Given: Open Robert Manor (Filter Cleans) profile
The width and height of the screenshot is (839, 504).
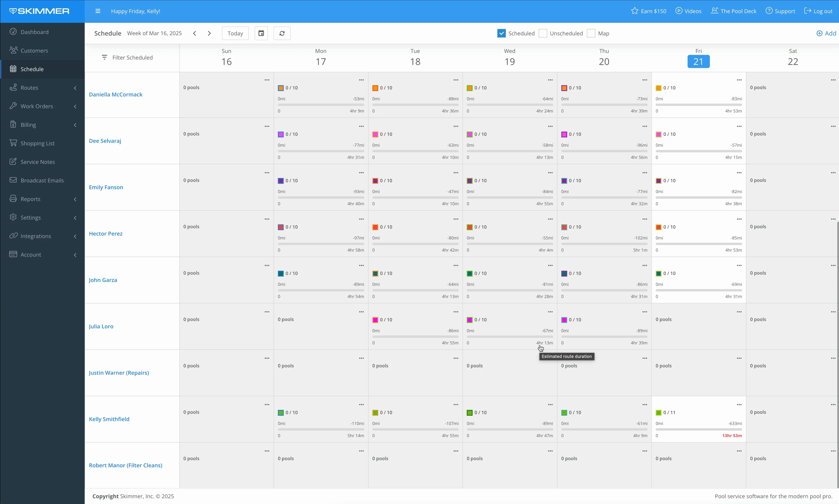Looking at the screenshot, I should (x=125, y=466).
